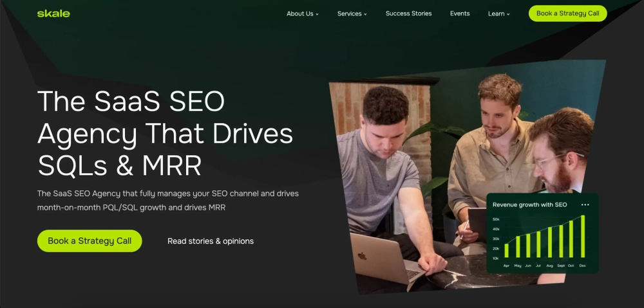Follow the Read stories & opinions link

coord(211,241)
